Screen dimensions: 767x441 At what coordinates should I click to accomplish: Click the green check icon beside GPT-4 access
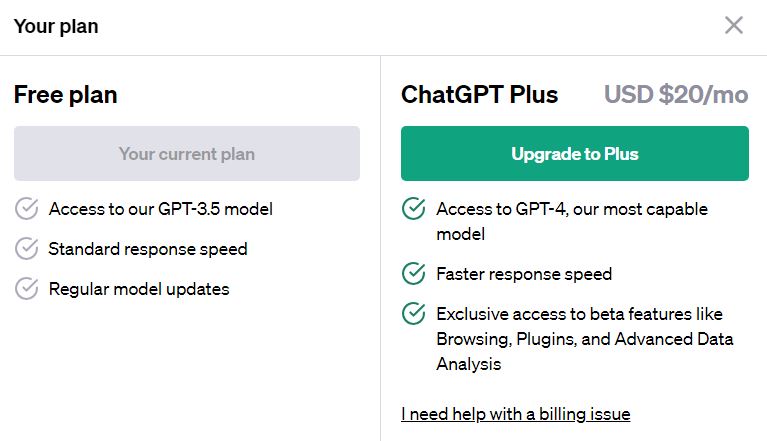click(x=413, y=209)
